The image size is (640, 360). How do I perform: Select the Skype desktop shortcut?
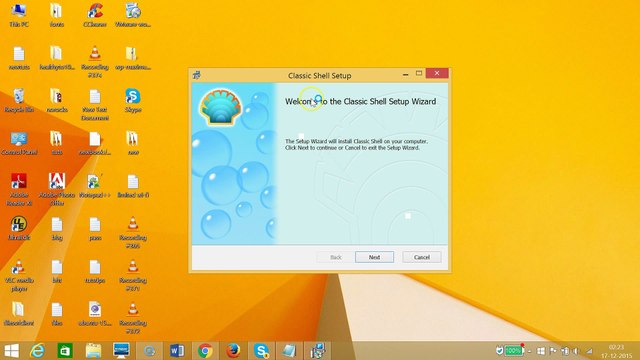point(133,101)
